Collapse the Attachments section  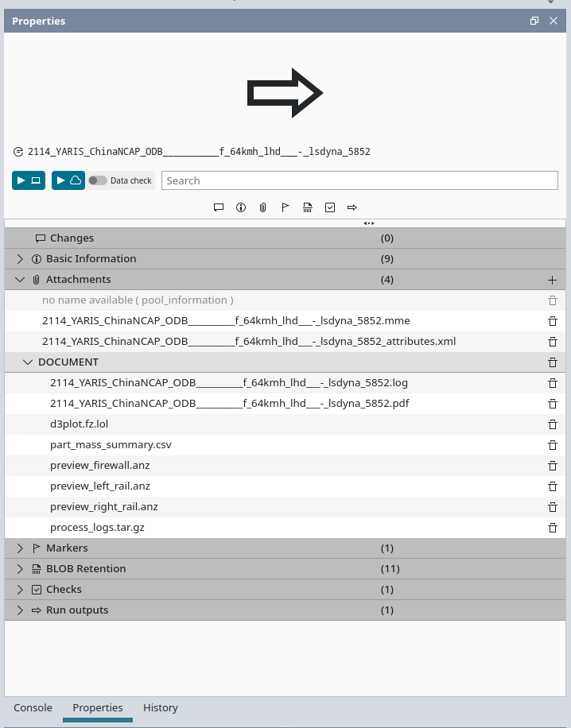[20, 280]
